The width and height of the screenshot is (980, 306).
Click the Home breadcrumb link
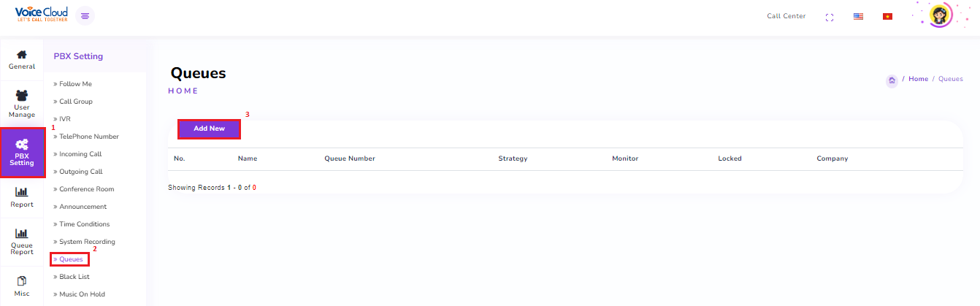(x=918, y=79)
